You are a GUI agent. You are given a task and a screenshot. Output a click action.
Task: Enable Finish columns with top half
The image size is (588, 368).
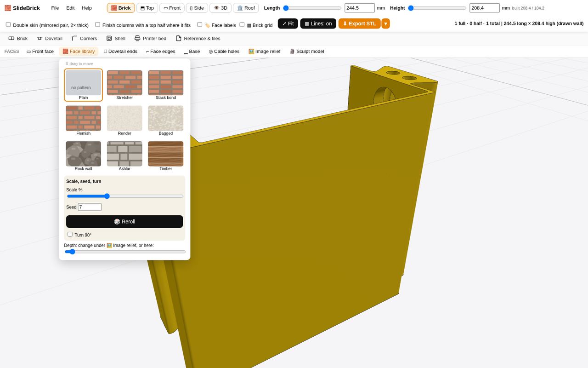(97, 24)
